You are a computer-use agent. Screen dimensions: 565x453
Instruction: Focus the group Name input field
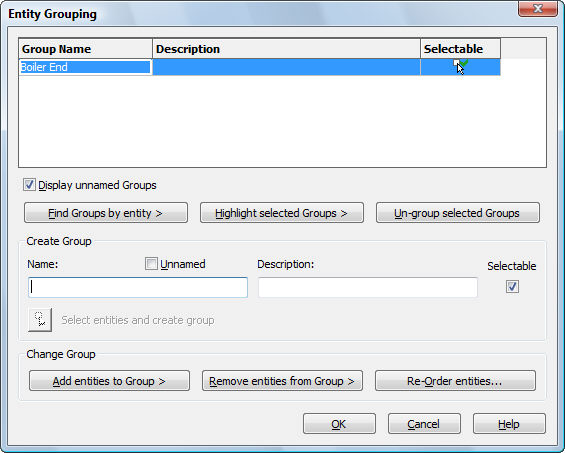138,287
